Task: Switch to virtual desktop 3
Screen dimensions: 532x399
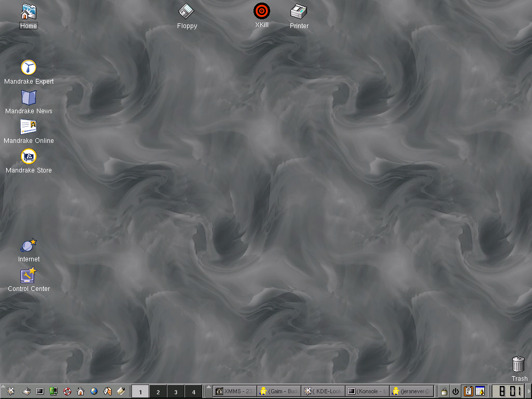Action: 176,392
